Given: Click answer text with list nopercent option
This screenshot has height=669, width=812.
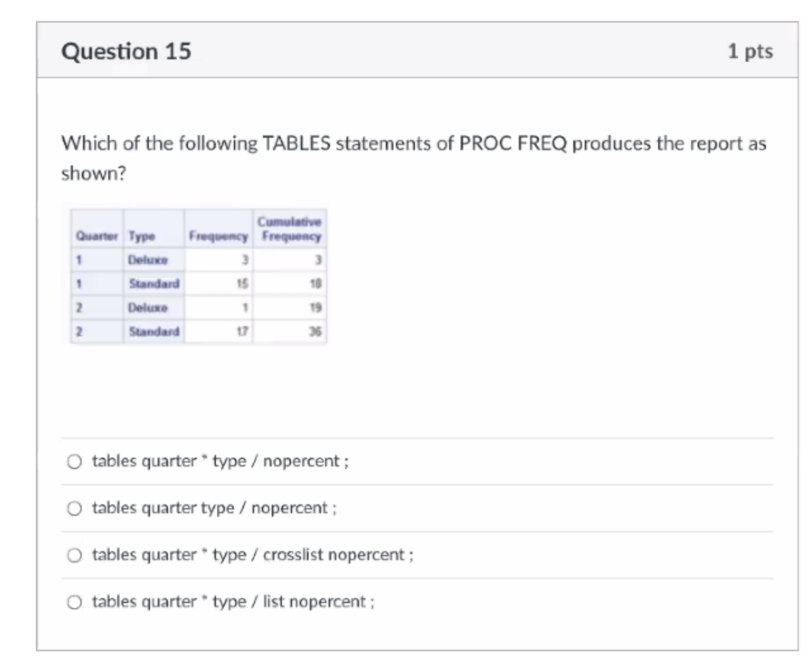Looking at the screenshot, I should point(233,602).
